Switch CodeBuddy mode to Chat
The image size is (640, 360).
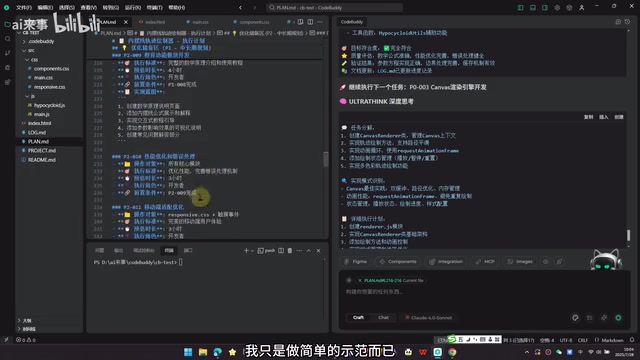383,318
